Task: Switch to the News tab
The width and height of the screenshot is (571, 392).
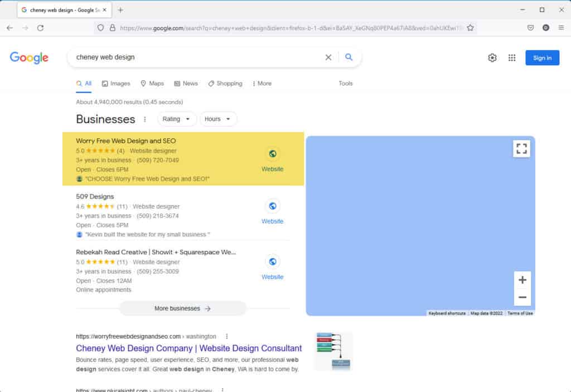Action: [x=186, y=84]
